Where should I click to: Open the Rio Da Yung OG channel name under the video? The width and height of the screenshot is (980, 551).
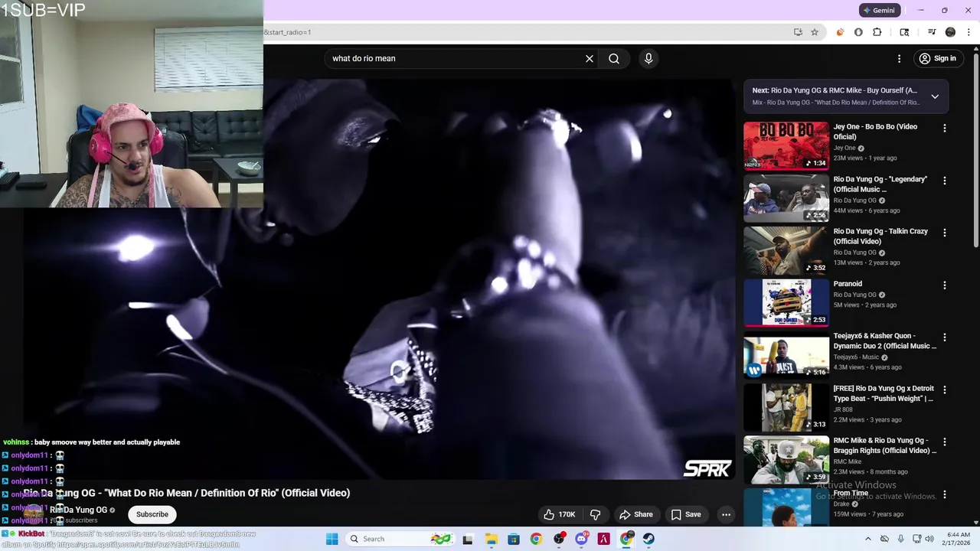pyautogui.click(x=78, y=510)
